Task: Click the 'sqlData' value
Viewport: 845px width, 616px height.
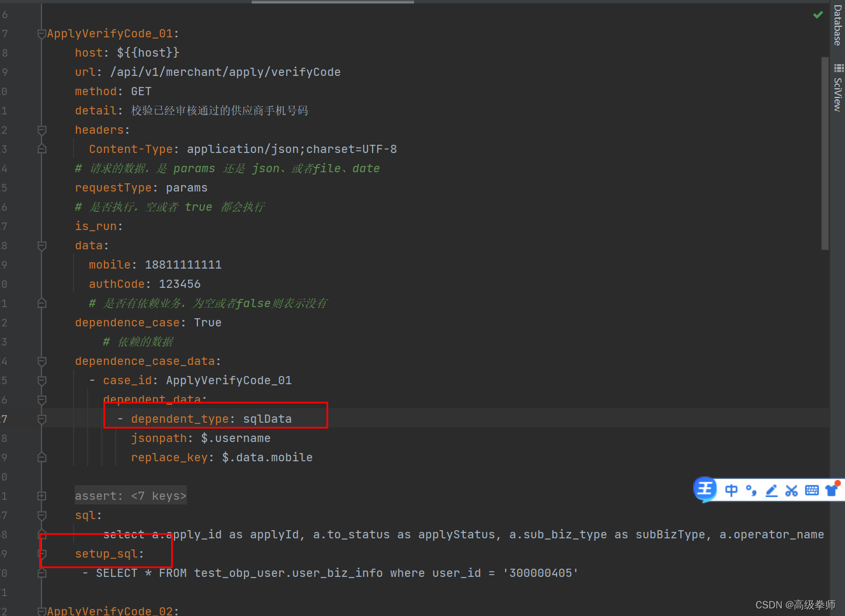Action: coord(267,419)
